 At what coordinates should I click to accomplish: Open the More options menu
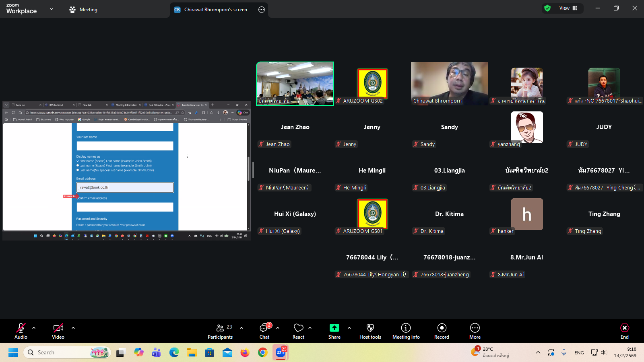[x=475, y=331]
